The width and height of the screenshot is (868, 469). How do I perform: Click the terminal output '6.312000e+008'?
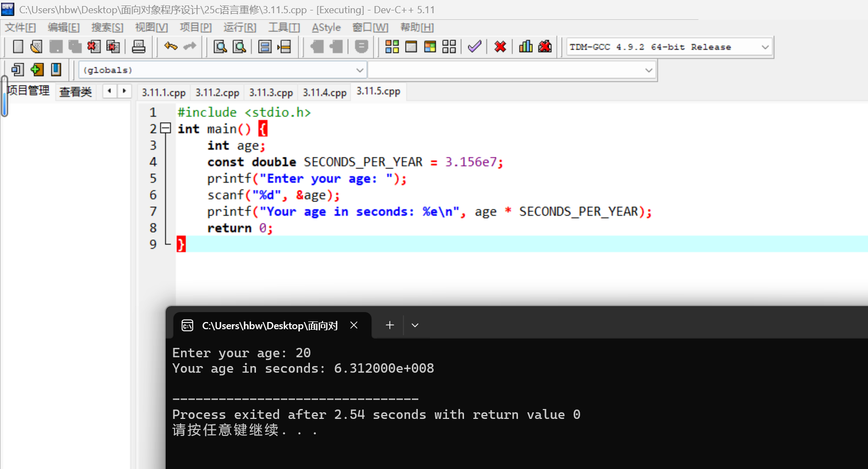384,368
